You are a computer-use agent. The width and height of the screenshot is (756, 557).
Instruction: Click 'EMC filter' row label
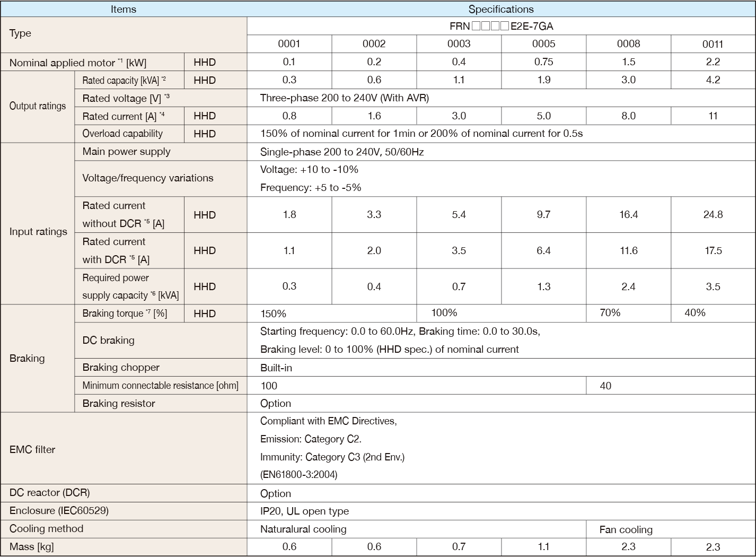[32, 449]
